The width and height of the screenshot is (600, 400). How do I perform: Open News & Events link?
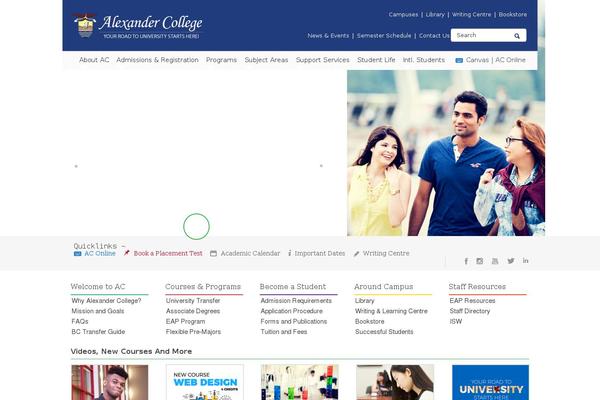pyautogui.click(x=328, y=36)
